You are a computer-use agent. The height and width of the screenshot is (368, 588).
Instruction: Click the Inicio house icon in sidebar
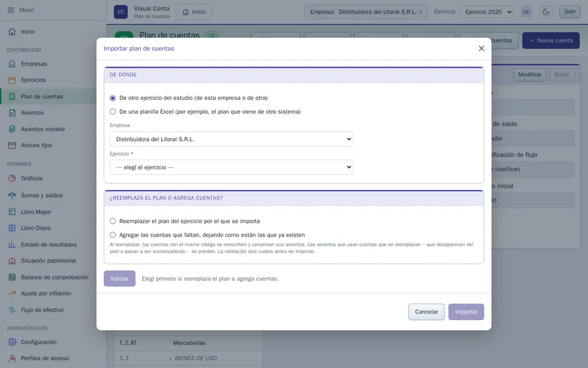pyautogui.click(x=12, y=31)
